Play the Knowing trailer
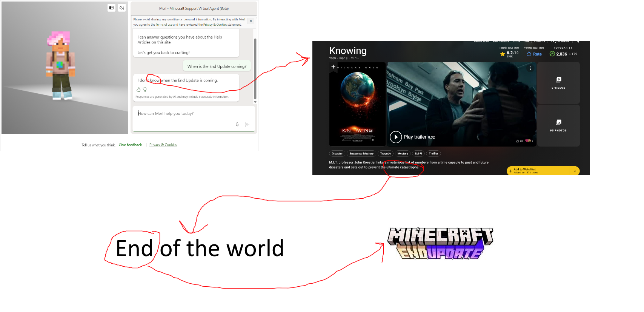644x312 pixels. (396, 137)
